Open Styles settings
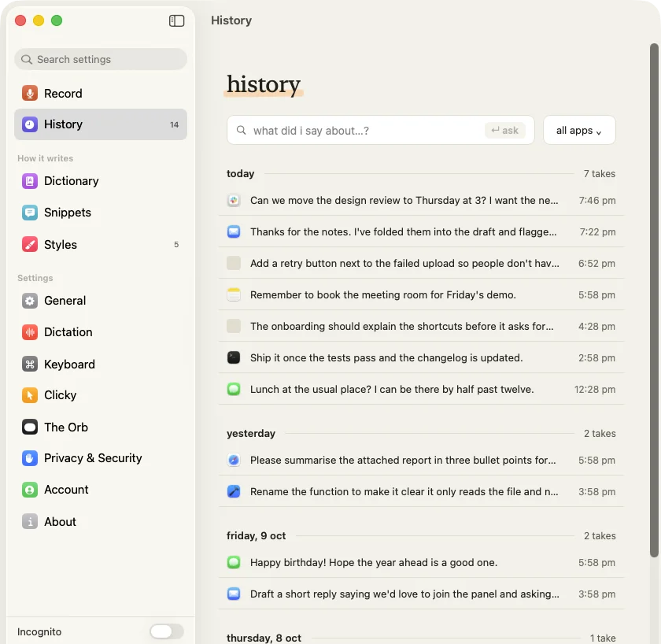Screen dimensions: 661x644 coord(101,245)
